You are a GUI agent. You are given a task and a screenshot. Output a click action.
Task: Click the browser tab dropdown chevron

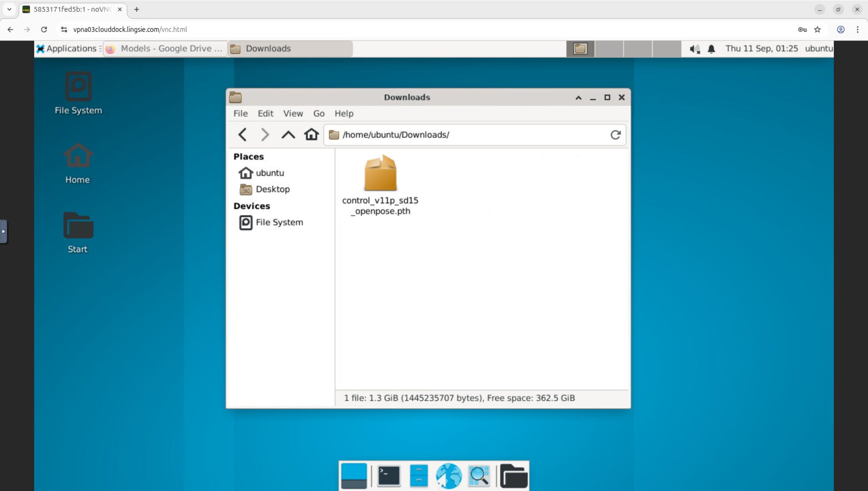[10, 9]
